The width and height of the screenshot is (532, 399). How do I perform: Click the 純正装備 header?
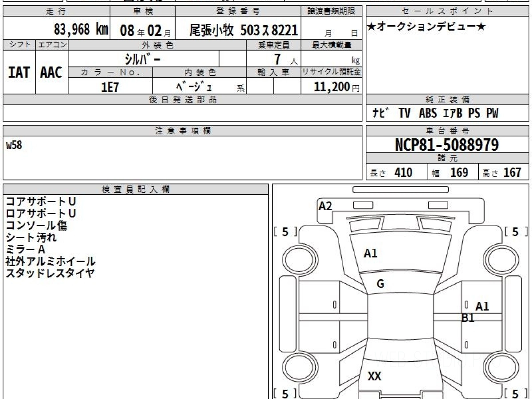[x=447, y=100]
